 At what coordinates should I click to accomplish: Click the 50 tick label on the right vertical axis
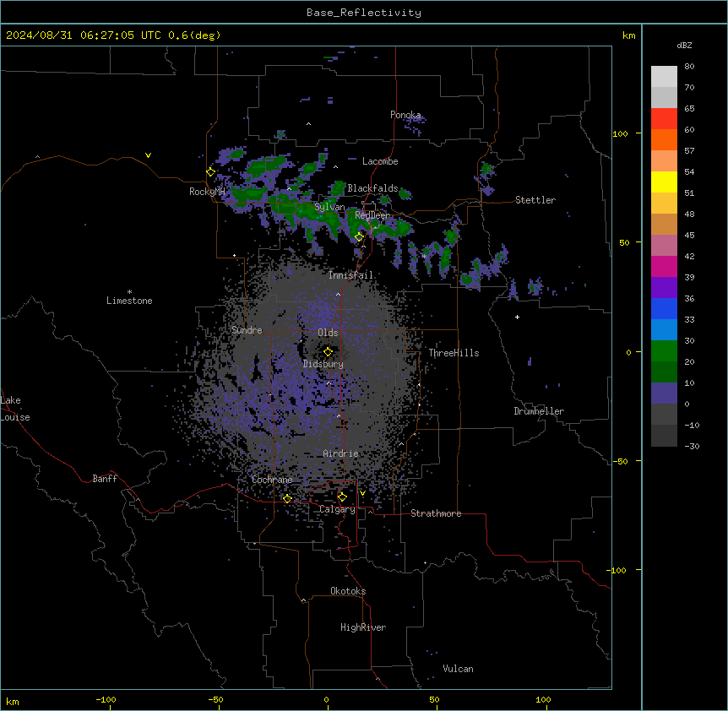[x=624, y=242]
